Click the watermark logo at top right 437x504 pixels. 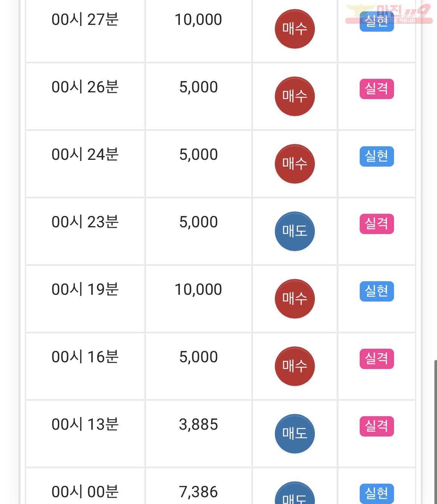[389, 14]
